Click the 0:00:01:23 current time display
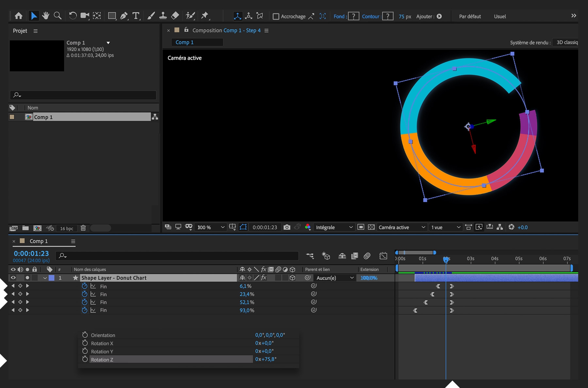Viewport: 588px width, 388px height. 31,253
